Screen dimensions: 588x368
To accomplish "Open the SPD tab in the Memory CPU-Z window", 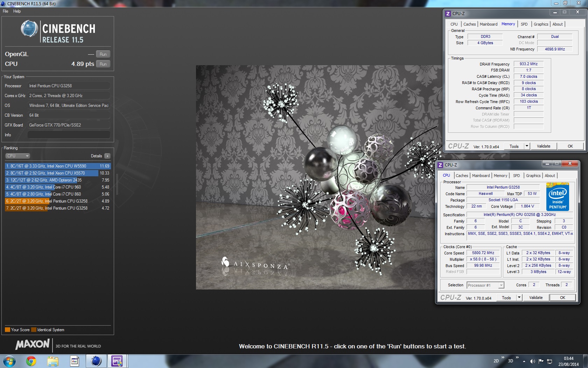I will click(x=524, y=25).
